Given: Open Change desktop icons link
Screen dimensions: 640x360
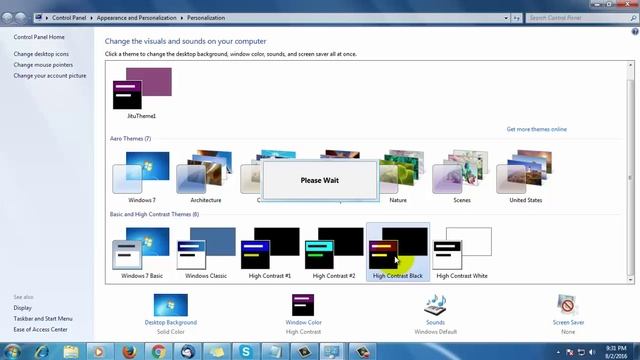Looking at the screenshot, I should pos(41,54).
